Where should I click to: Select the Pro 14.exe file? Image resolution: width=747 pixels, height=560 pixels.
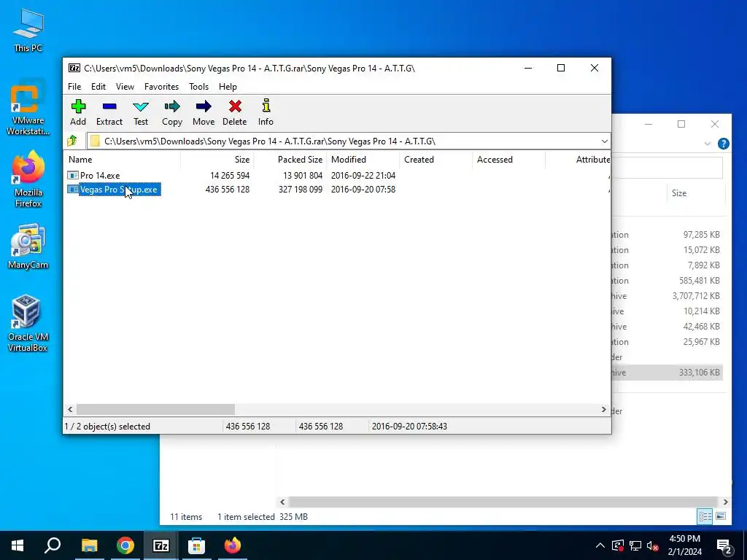click(100, 176)
